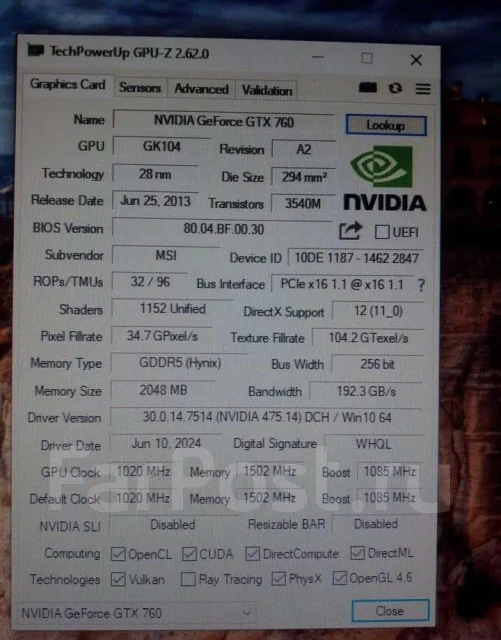Toggle the DirectML checkbox
This screenshot has width=501, height=640.
coord(357,553)
